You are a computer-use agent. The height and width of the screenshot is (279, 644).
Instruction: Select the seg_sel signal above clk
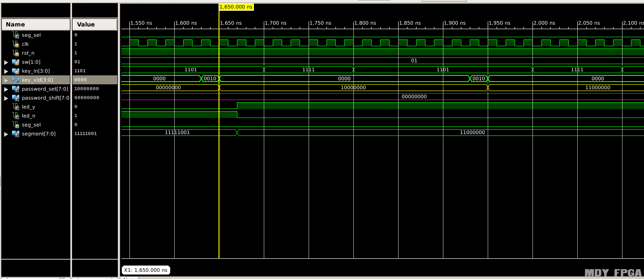[x=31, y=35]
